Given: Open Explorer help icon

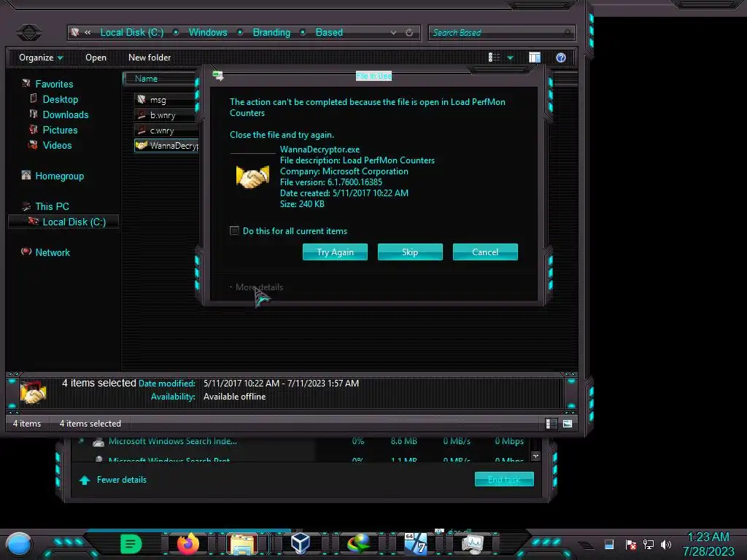Looking at the screenshot, I should [561, 58].
